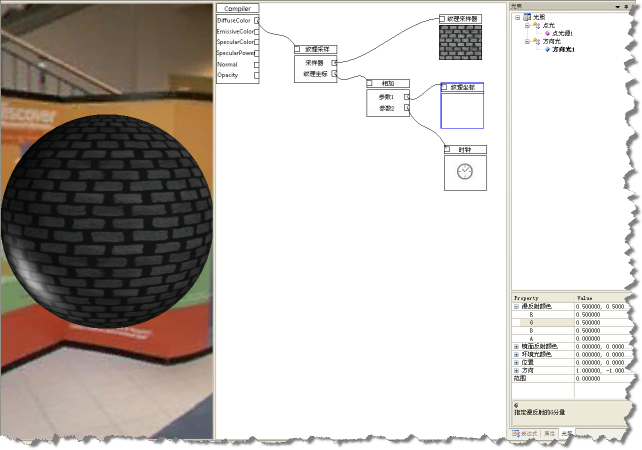Collapse the 方向光 tree node
The image size is (642, 450).
coord(527,41)
